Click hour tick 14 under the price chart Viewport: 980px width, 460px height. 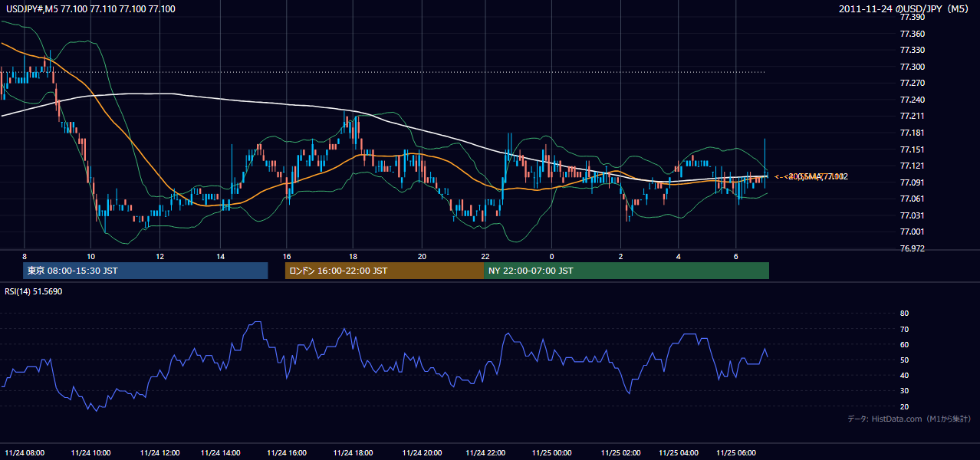pos(221,256)
